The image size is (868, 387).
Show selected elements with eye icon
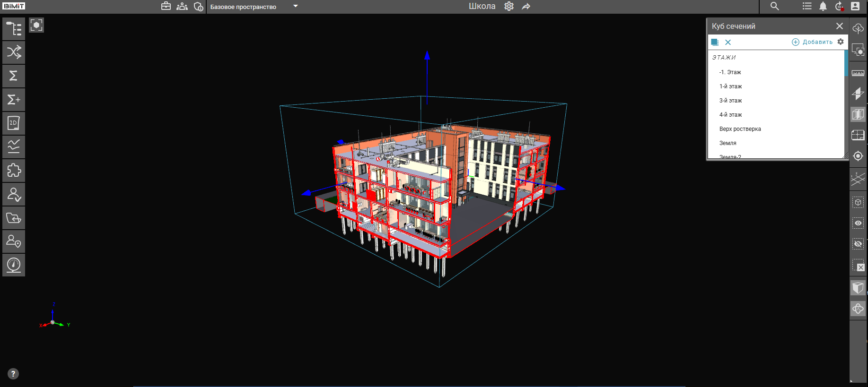[858, 223]
